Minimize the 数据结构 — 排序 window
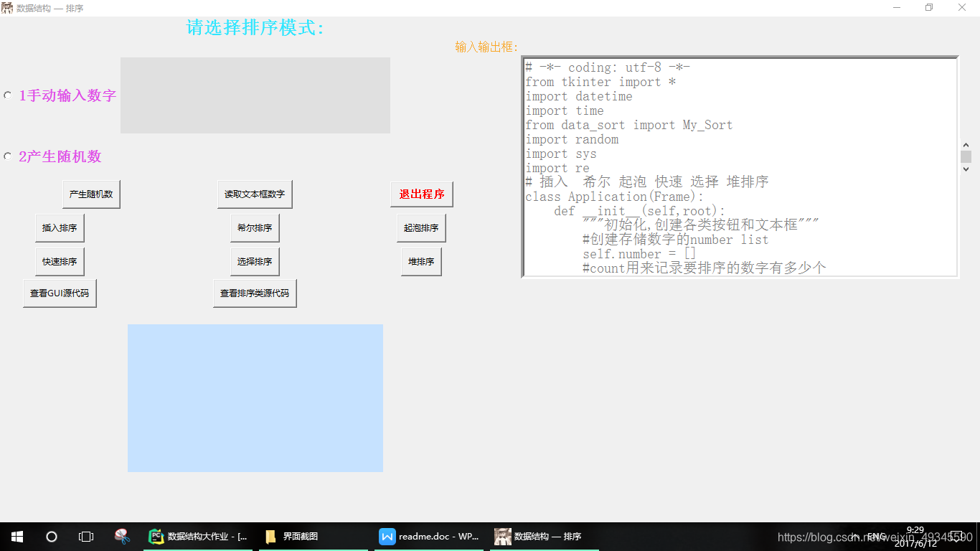980x551 pixels. click(897, 8)
